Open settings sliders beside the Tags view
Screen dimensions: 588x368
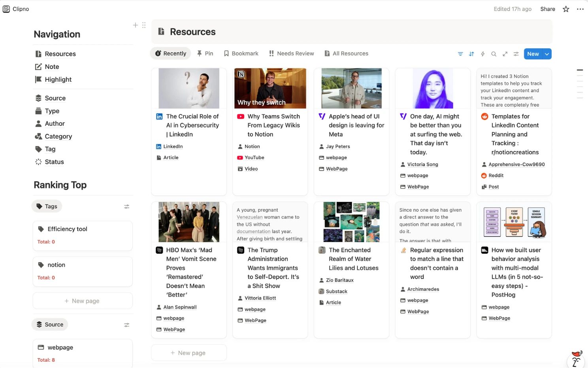(x=126, y=207)
